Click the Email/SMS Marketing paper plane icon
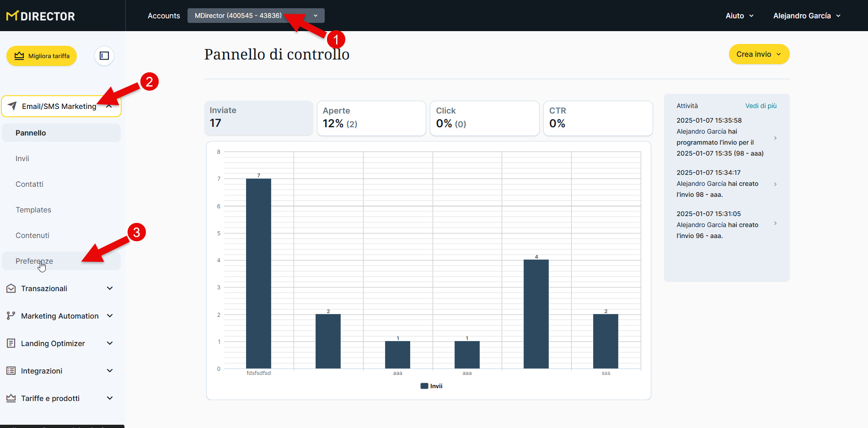The image size is (868, 428). 12,106
